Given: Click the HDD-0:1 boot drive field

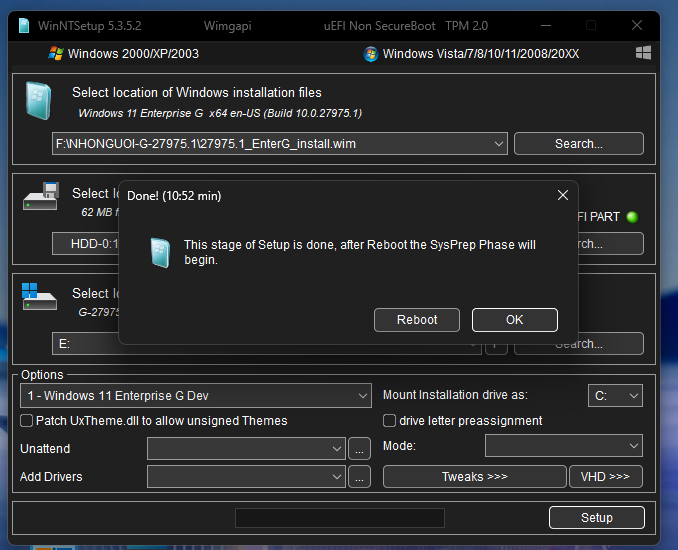Looking at the screenshot, I should (85, 244).
